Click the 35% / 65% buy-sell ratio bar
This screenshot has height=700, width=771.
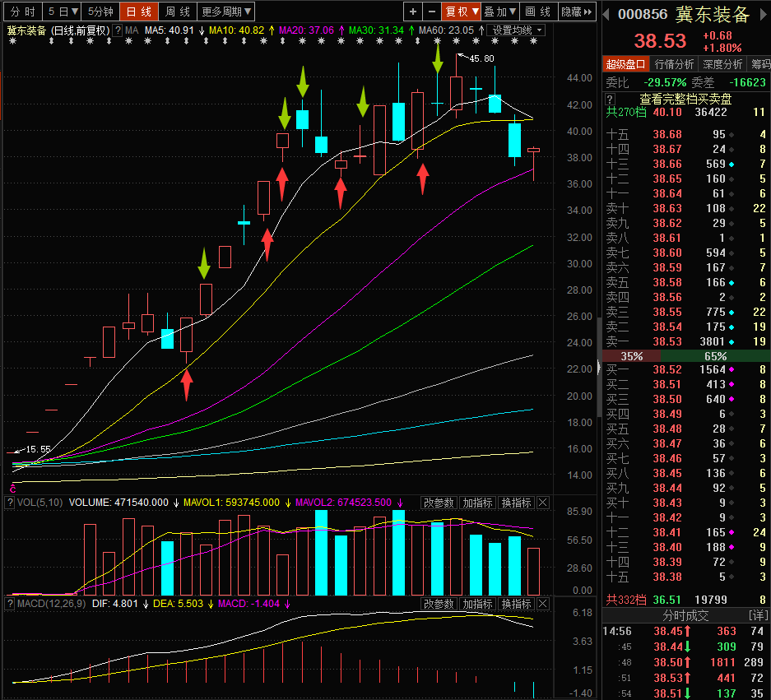tap(686, 356)
